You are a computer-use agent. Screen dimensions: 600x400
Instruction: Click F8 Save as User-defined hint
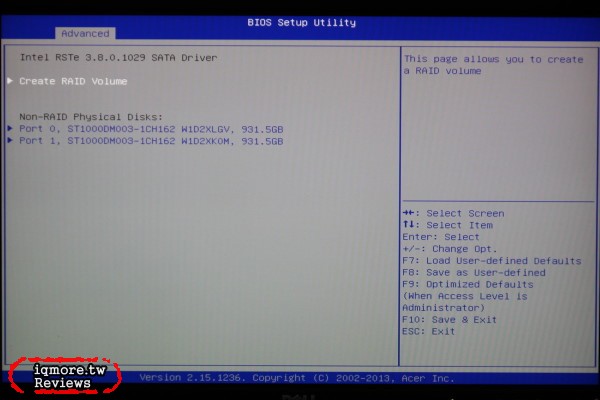(x=474, y=273)
